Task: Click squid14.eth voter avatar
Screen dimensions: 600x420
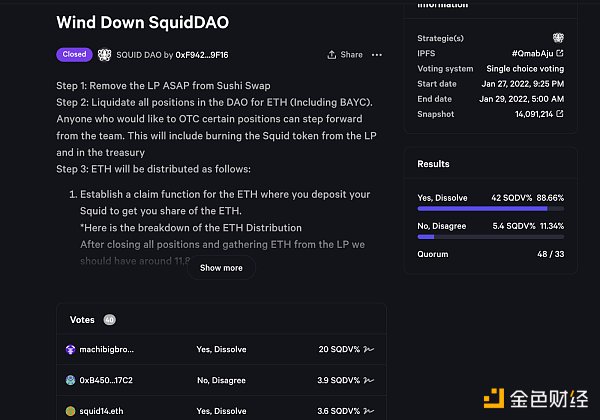Action: coord(71,411)
